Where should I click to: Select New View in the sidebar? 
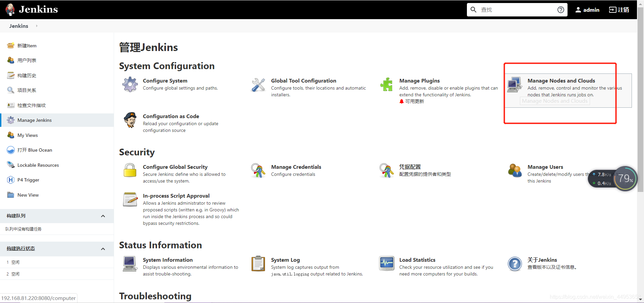pyautogui.click(x=28, y=195)
